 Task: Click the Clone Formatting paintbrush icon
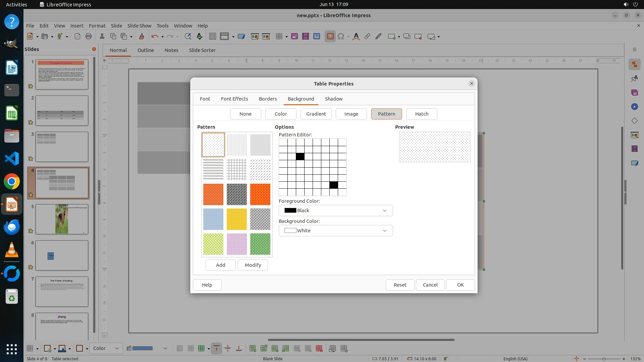tap(141, 37)
